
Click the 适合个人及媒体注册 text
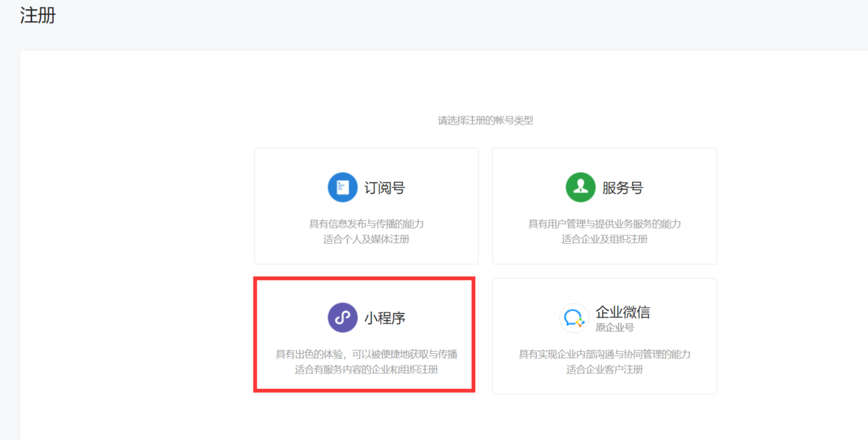(x=367, y=240)
